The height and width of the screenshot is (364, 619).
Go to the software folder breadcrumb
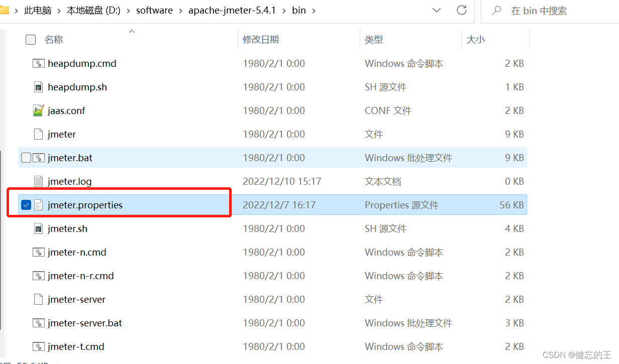(154, 10)
